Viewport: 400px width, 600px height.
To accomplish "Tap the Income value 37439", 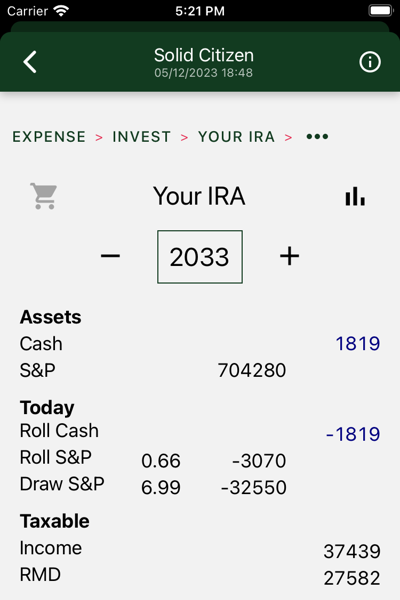I will point(352,551).
